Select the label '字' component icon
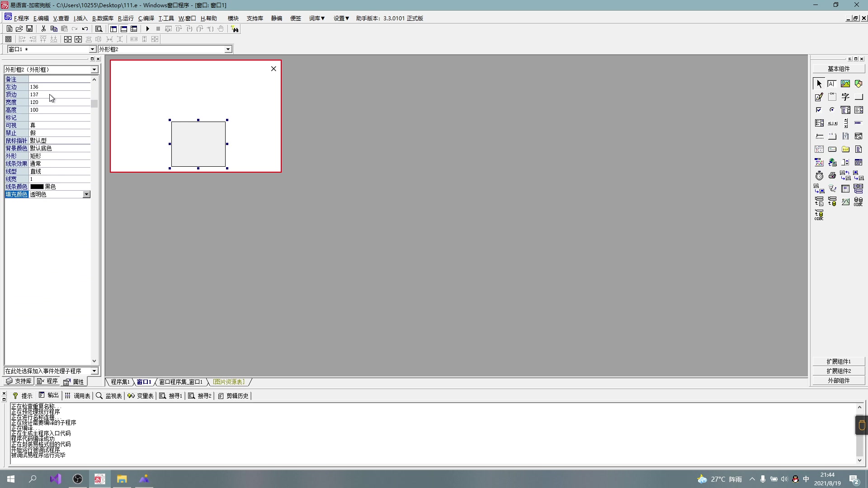Image resolution: width=868 pixels, height=488 pixels. 845,97
